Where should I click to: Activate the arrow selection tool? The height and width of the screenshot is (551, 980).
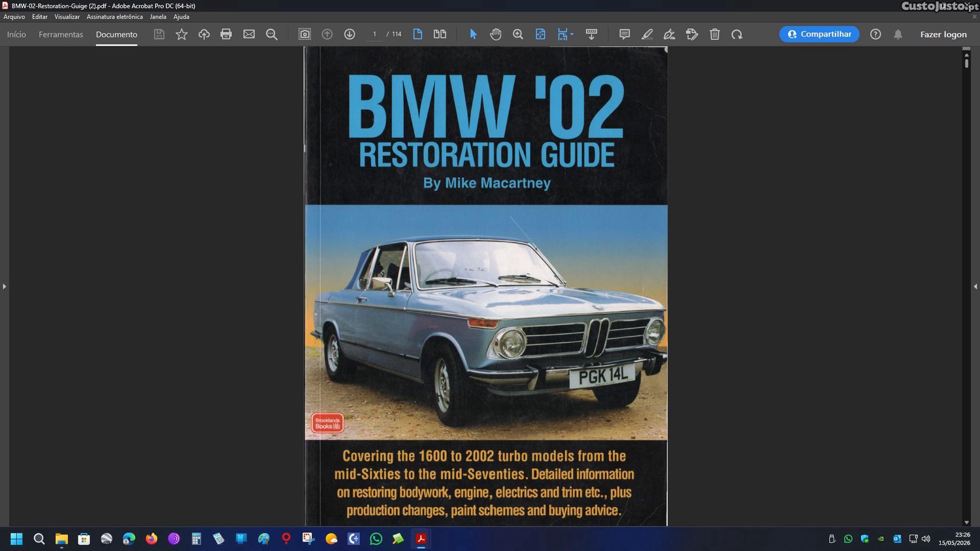pyautogui.click(x=474, y=34)
